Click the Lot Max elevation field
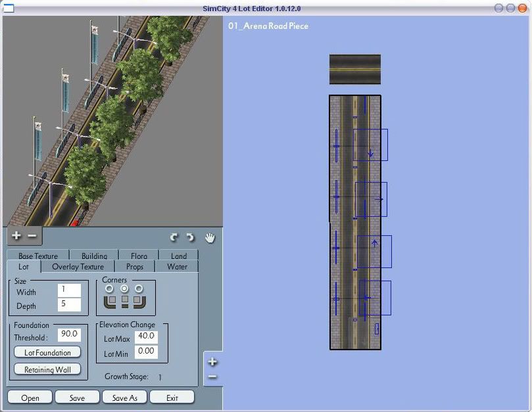Viewport: 532px width, 412px height. pyautogui.click(x=146, y=336)
